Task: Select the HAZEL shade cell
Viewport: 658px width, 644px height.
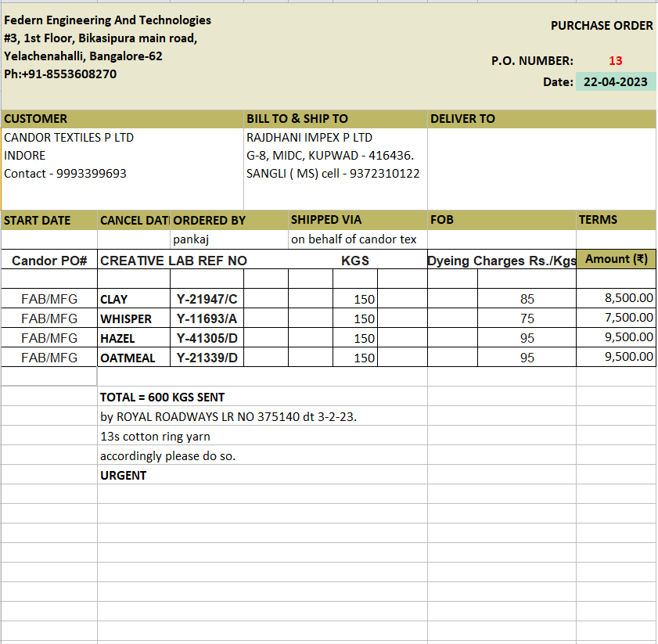Action: pos(134,338)
